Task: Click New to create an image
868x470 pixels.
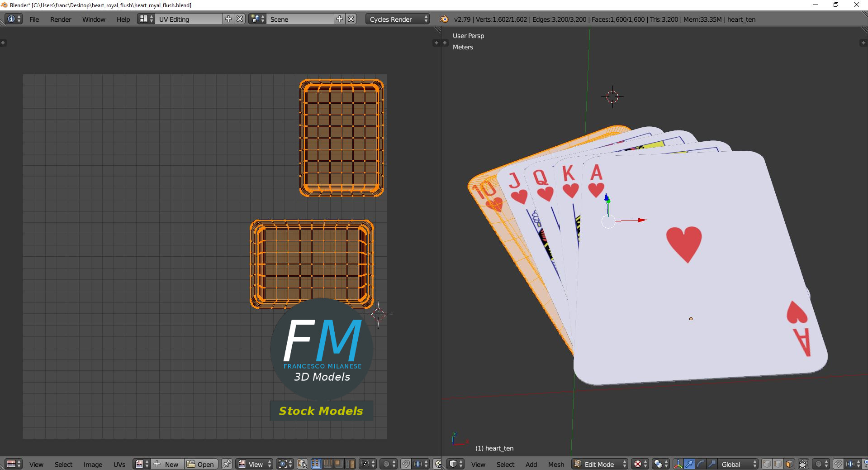Action: pos(167,464)
